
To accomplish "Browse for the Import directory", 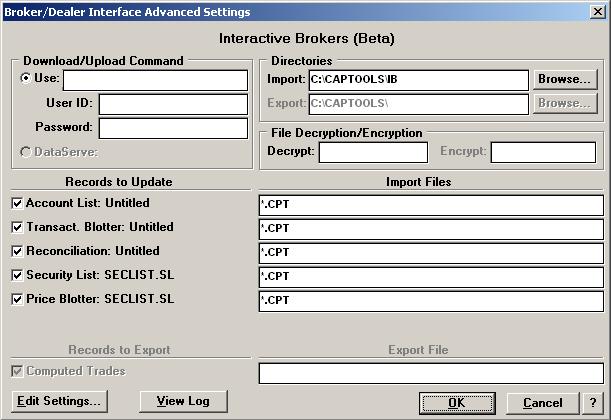I will pyautogui.click(x=565, y=79).
